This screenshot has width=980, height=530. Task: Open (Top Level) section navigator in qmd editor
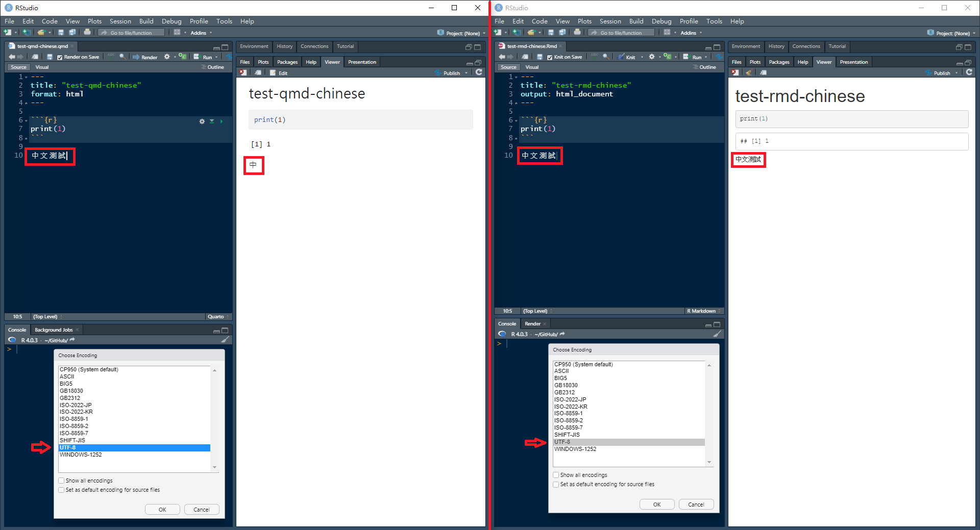click(x=47, y=317)
